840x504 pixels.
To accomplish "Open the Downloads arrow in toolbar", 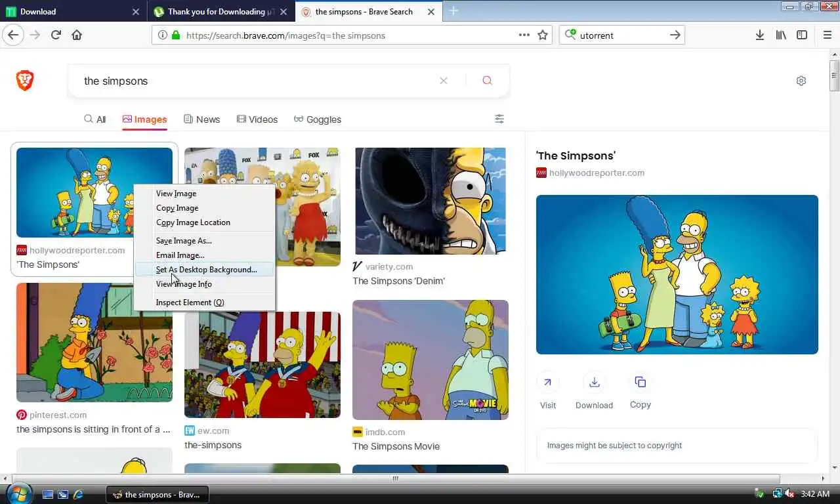I will 759,35.
